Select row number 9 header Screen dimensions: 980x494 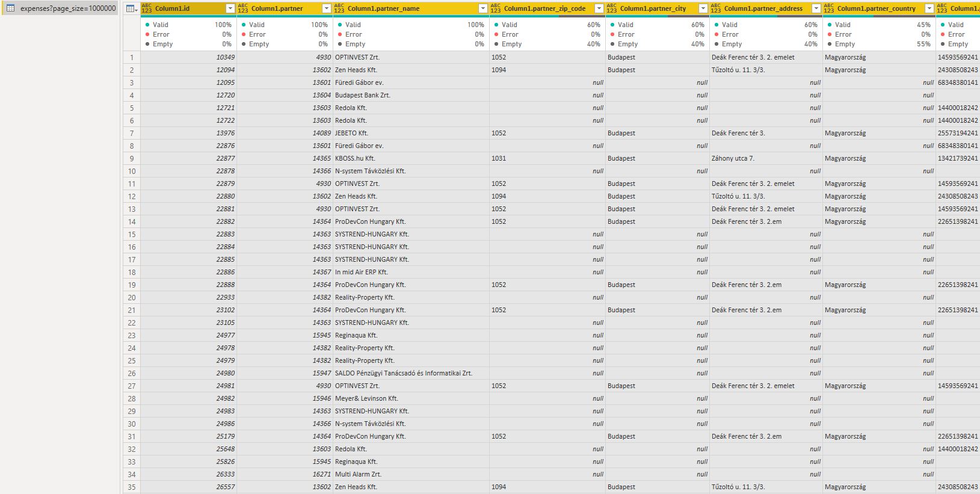[132, 158]
